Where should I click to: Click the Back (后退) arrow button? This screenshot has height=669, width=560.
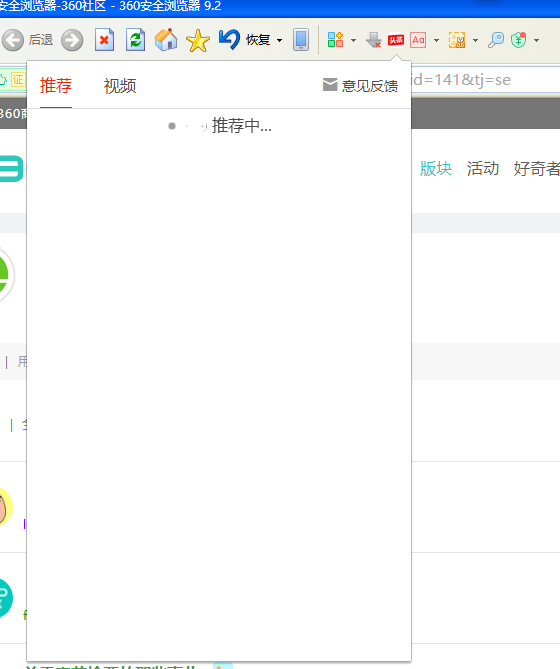pos(13,40)
